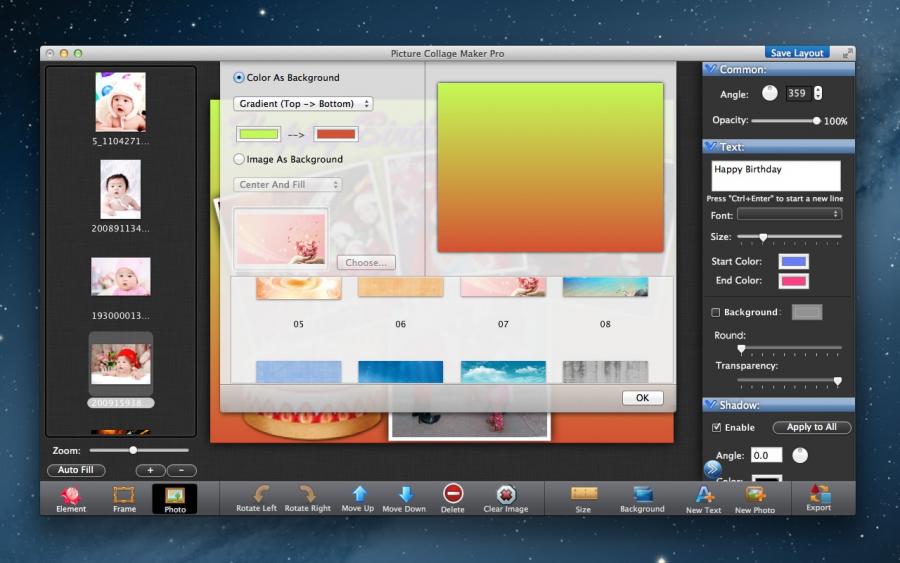
Task: Click the zoom minus button
Action: 181,471
